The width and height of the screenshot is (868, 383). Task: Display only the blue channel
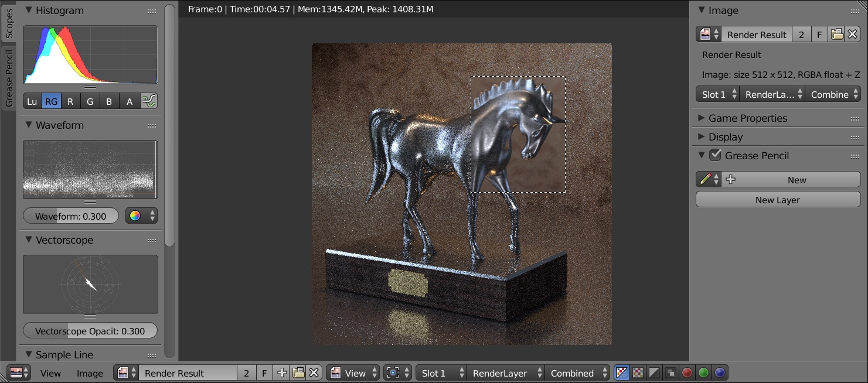[x=720, y=373]
